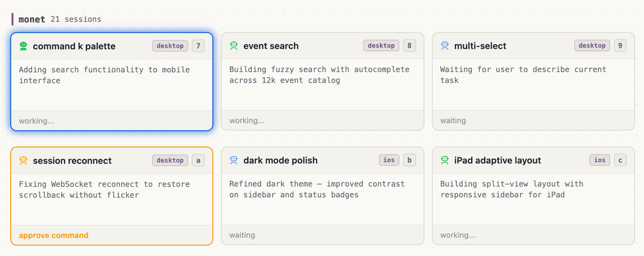This screenshot has height=256, width=644.
Task: Click the 'Refined dark theme' description text
Action: pos(317,189)
